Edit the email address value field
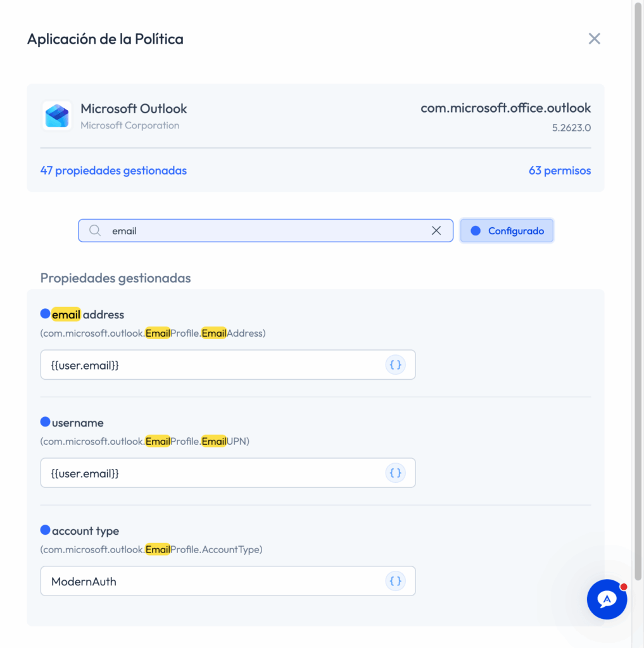The width and height of the screenshot is (644, 648). tap(228, 365)
